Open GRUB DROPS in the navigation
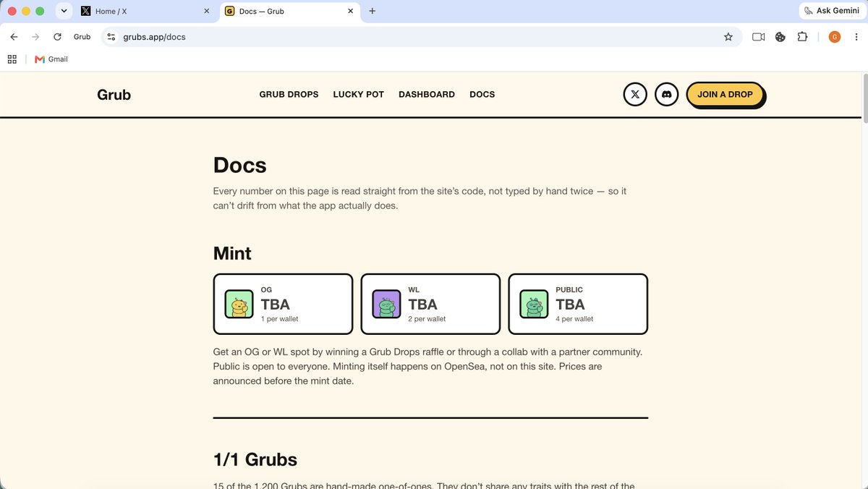The image size is (868, 489). (289, 94)
